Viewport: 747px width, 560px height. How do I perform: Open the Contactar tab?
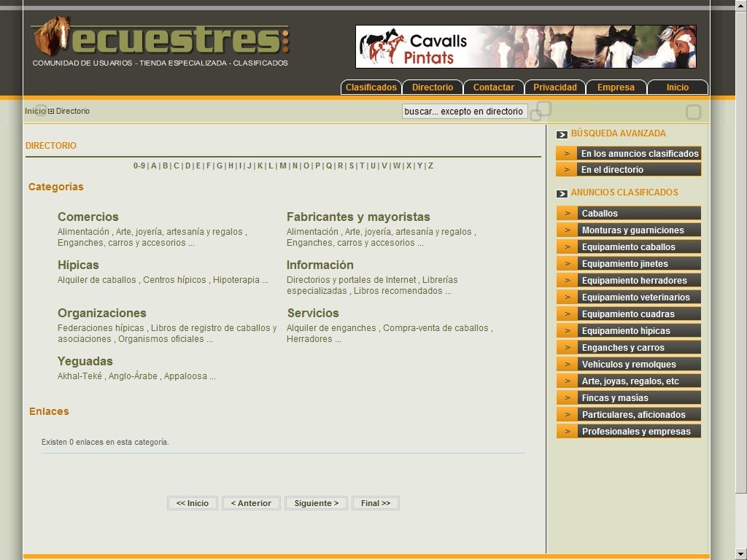point(494,87)
